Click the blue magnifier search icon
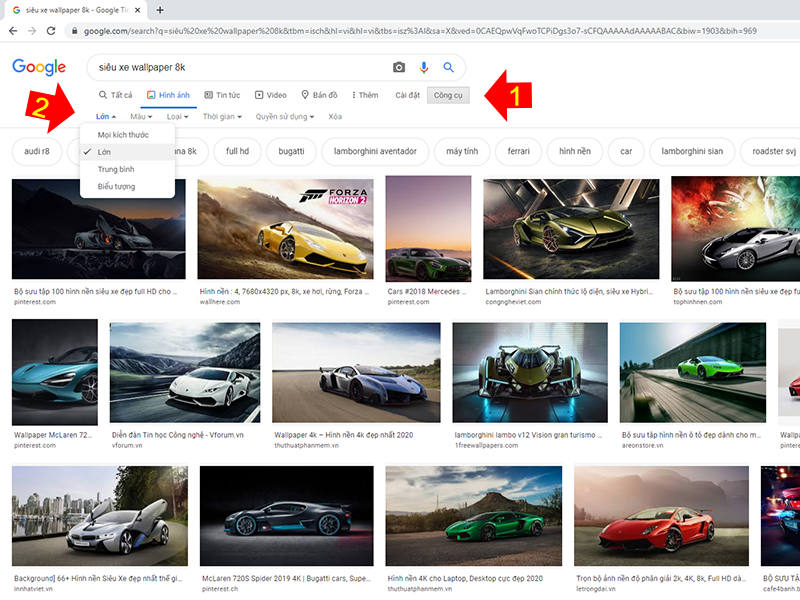 pyautogui.click(x=447, y=67)
